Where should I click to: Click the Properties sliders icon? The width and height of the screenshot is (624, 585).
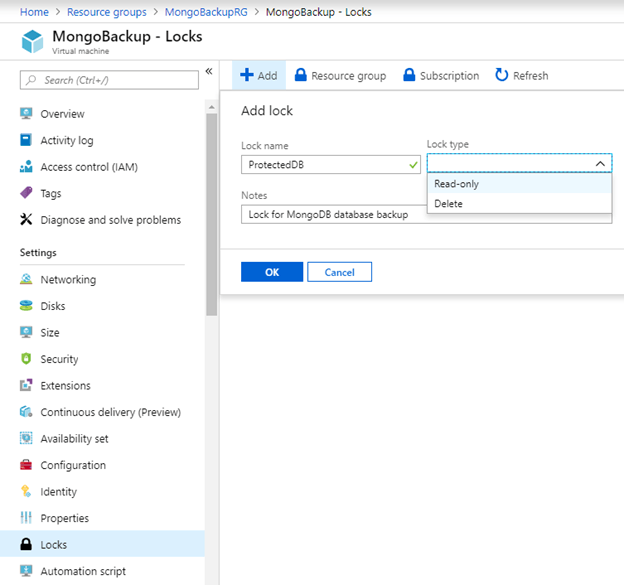26,518
